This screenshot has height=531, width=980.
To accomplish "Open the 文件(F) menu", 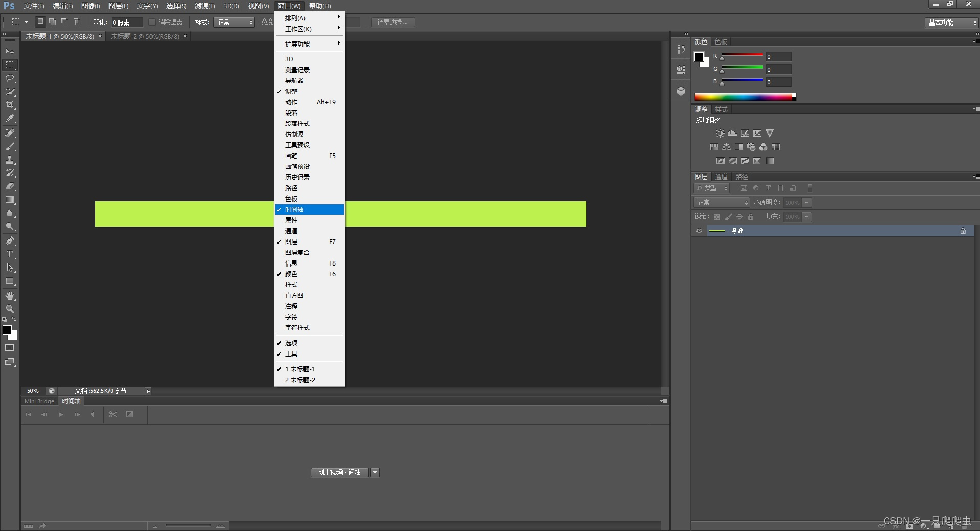I will [x=34, y=6].
